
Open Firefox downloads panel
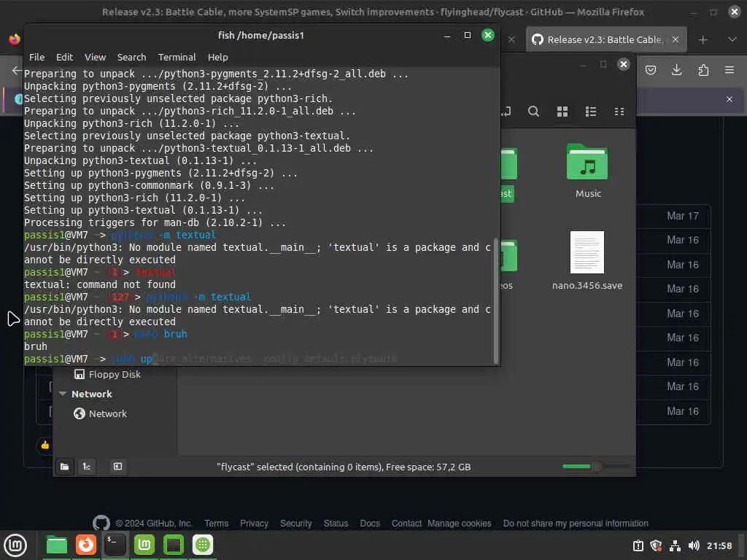(676, 71)
